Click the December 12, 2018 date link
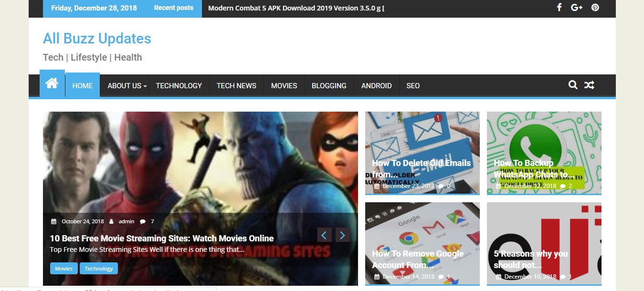Viewport: 644px width, 291px height. tap(530, 186)
